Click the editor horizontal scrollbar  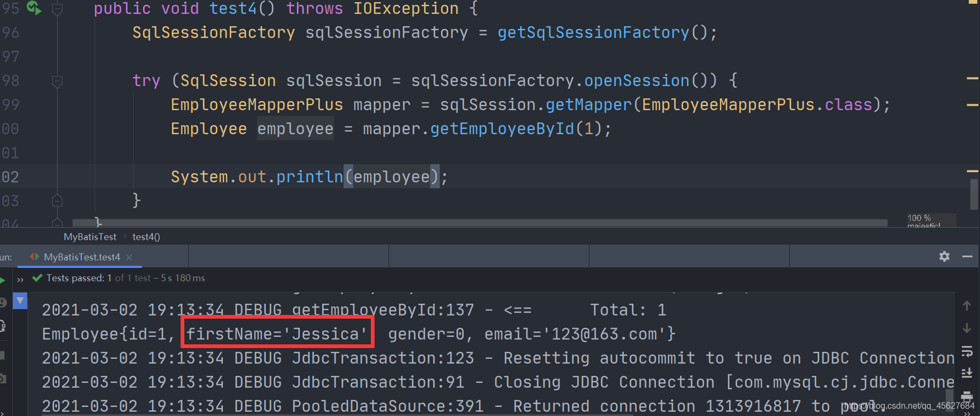(480, 222)
